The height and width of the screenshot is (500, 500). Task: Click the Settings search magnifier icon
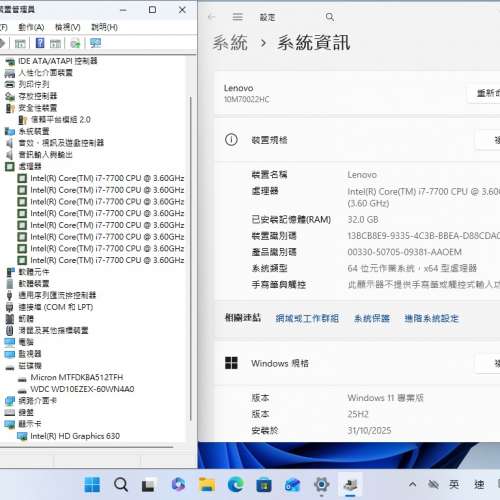330,17
